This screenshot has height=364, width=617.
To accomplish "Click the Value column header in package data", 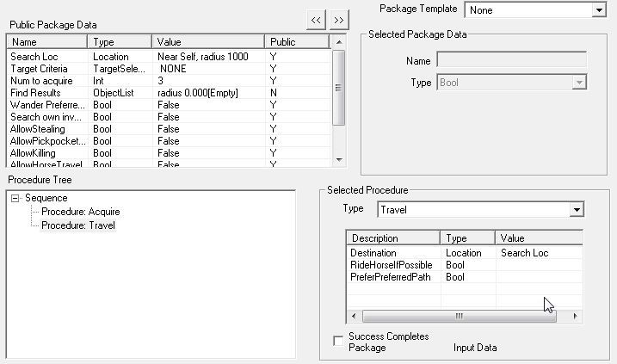I will tap(207, 41).
